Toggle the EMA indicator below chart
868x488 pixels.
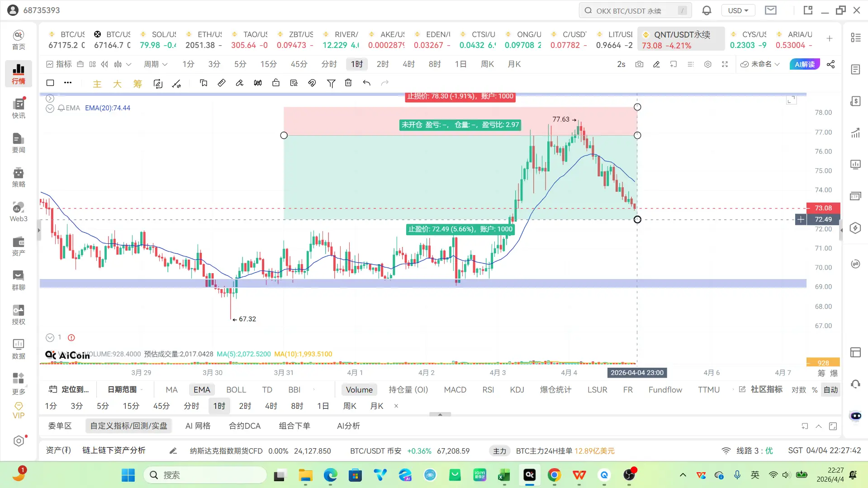[202, 390]
